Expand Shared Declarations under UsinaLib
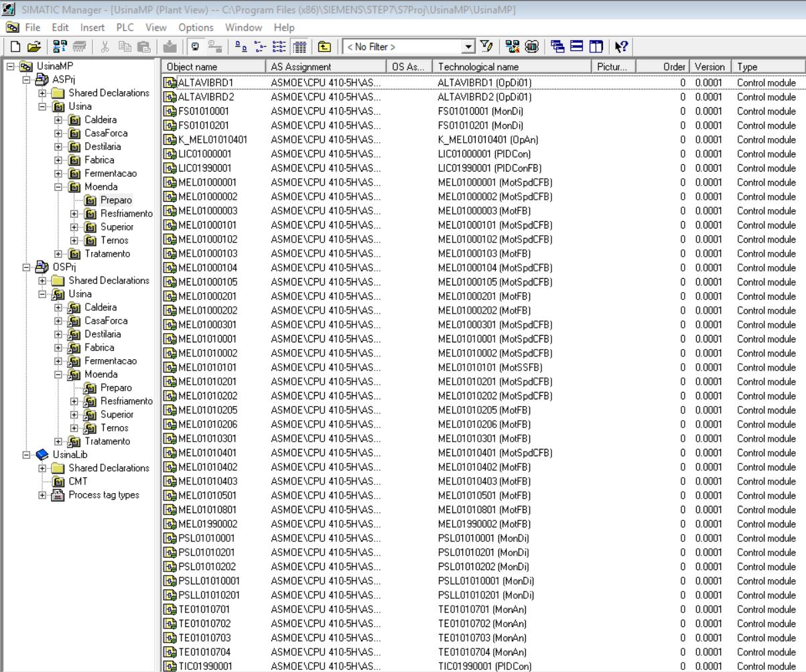 43,468
